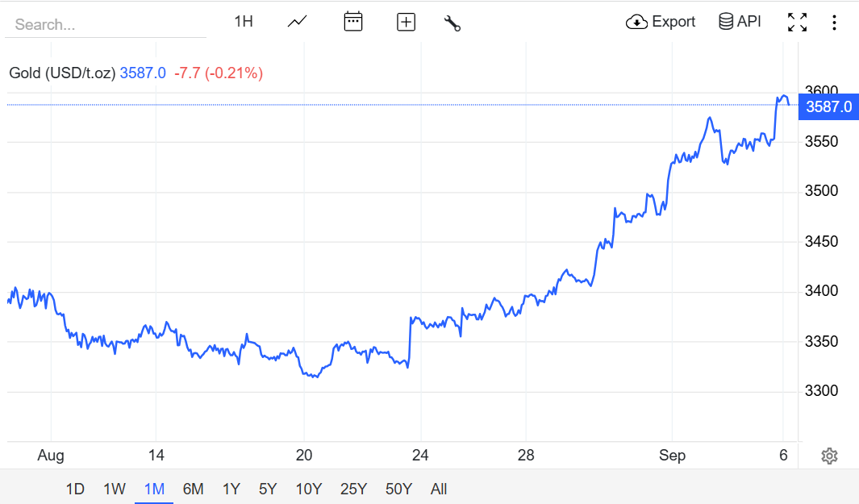Select the 1W time range tab

pos(115,489)
